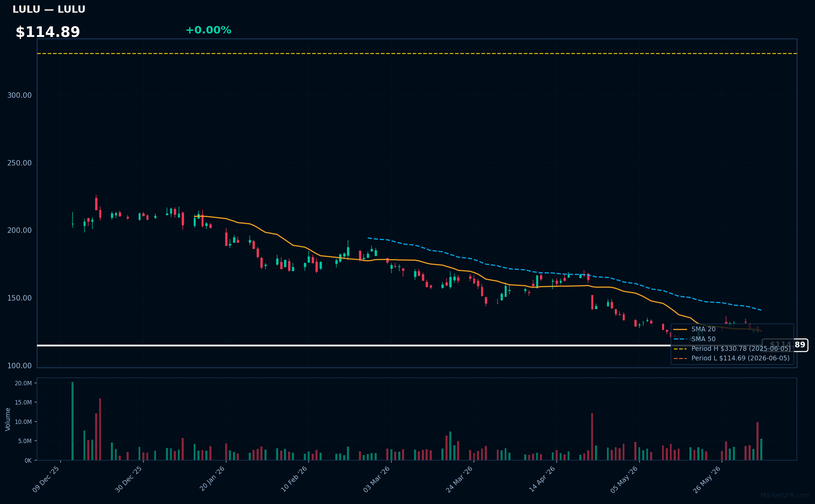
Task: Click the 150.00 price axis label
Action: pyautogui.click(x=20, y=298)
